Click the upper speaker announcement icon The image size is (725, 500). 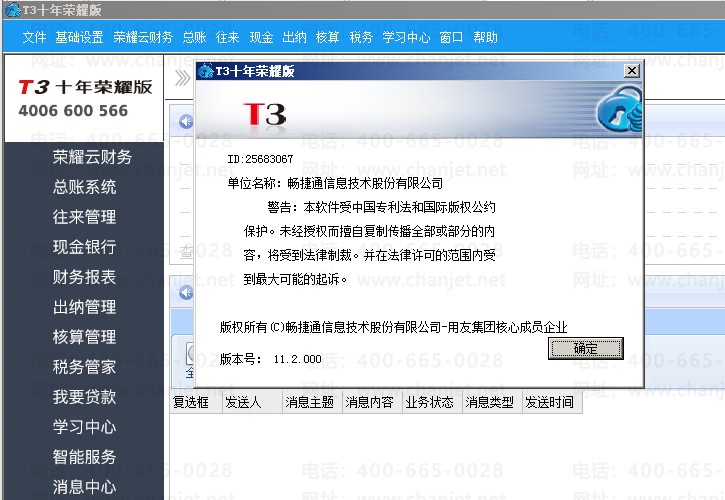click(186, 122)
